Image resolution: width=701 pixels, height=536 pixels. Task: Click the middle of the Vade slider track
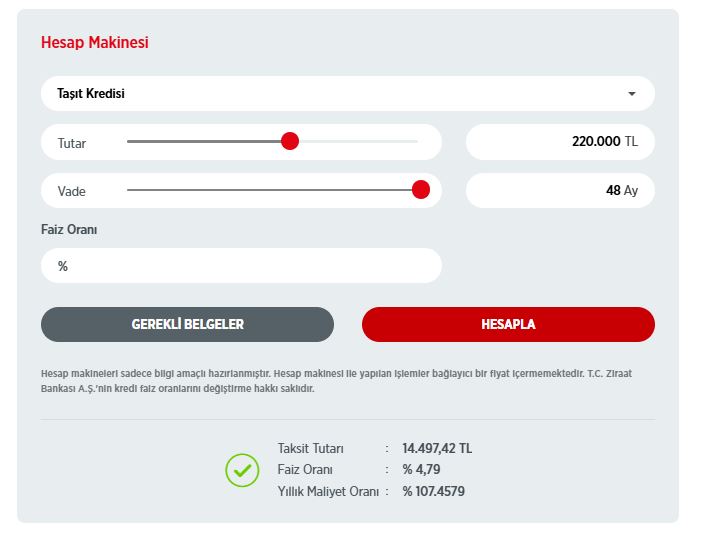270,190
